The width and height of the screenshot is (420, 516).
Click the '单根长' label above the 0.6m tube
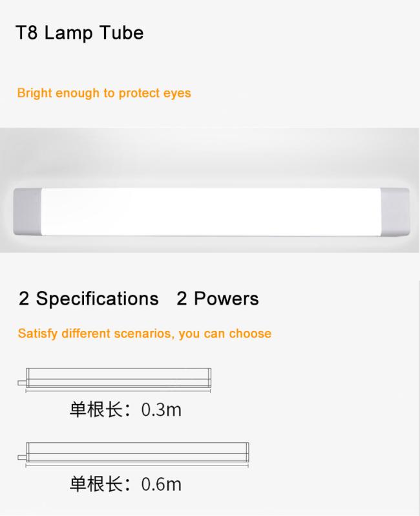pyautogui.click(x=96, y=410)
